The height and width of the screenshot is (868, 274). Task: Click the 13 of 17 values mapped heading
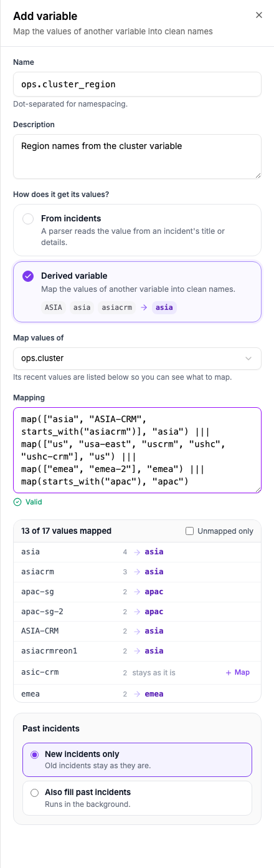[x=66, y=531]
